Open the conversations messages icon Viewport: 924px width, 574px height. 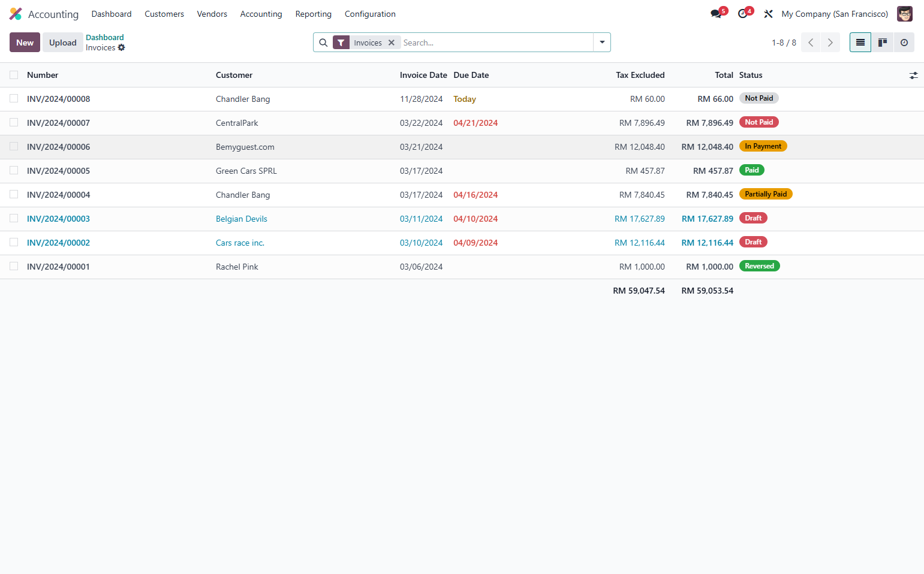716,14
